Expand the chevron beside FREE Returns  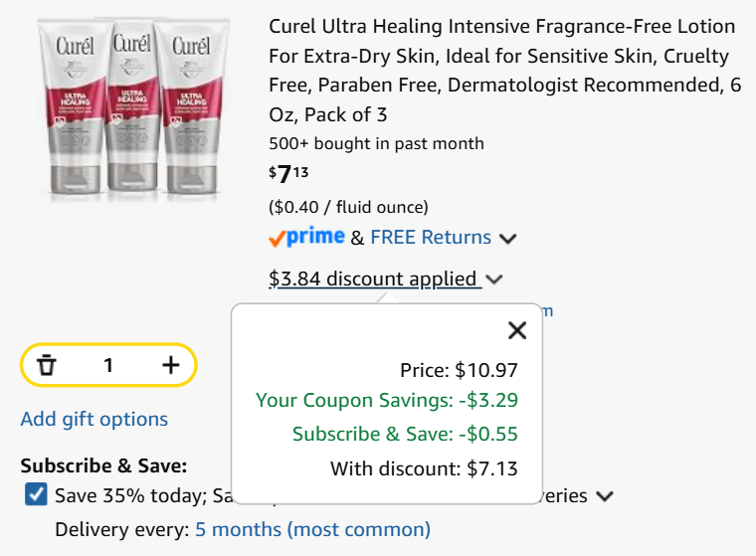point(508,239)
